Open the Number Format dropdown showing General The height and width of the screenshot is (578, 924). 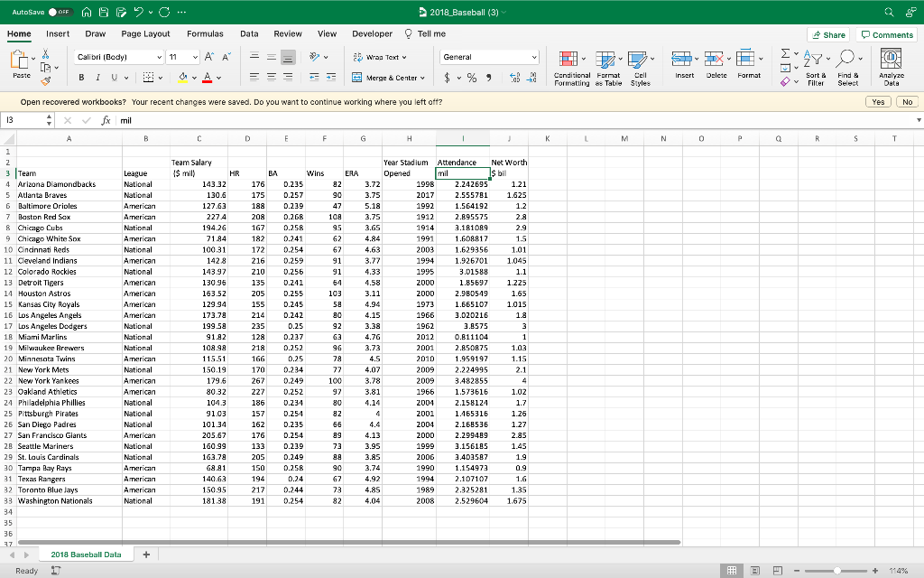click(489, 56)
